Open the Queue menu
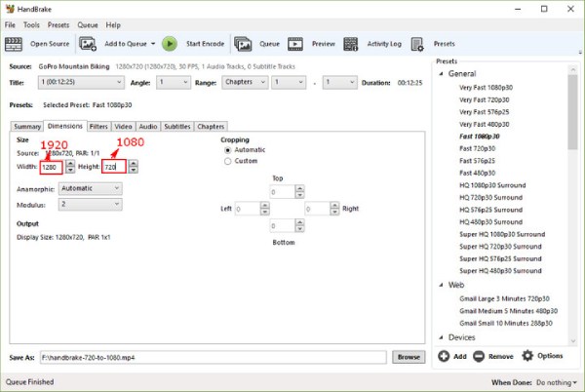The height and width of the screenshot is (392, 585). pos(88,25)
